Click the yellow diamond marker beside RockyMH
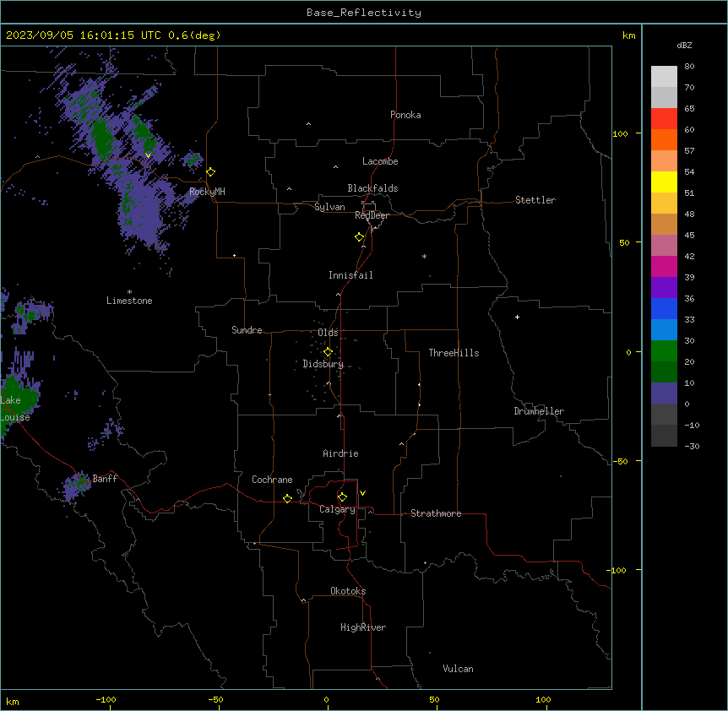This screenshot has height=711, width=728. pos(211,172)
